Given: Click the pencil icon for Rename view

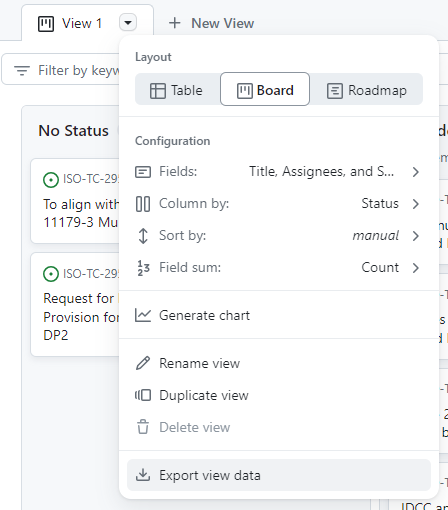Looking at the screenshot, I should click(x=143, y=363).
